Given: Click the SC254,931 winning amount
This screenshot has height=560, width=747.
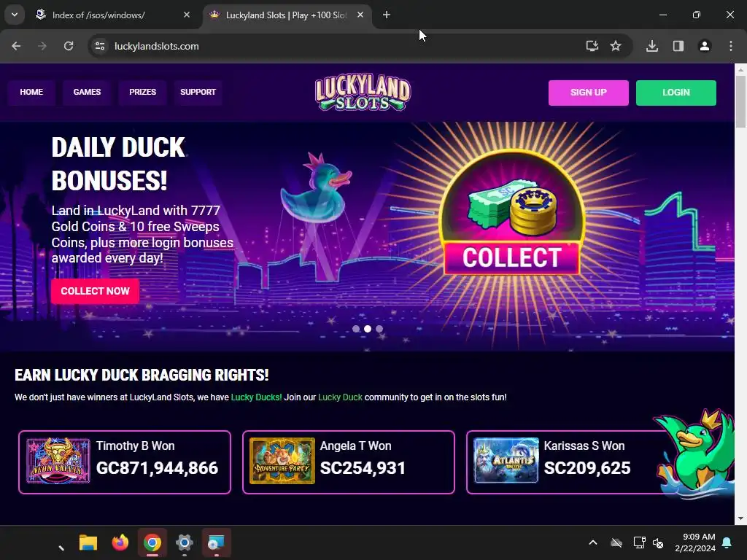Looking at the screenshot, I should click(x=363, y=468).
